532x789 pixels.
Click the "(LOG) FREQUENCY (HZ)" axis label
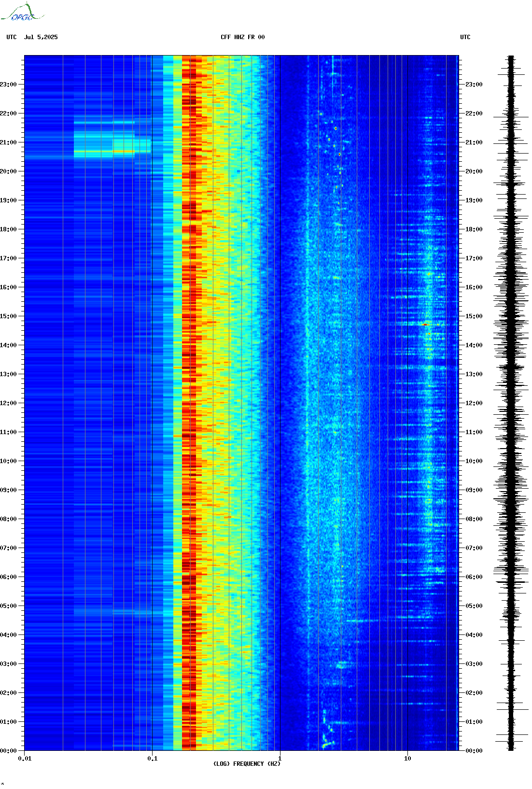247,764
